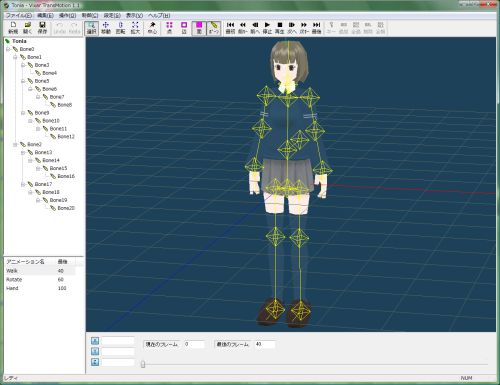Screen dimensions: 500x385
Task: Select Bone8 in the bone tree
Action: click(x=65, y=105)
